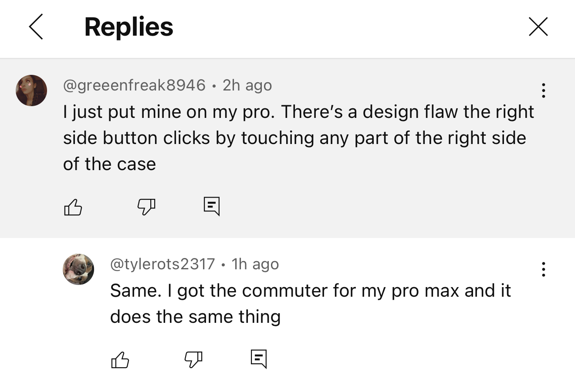
Task: Tap the "1h ago" timestamp
Action: [x=255, y=264]
